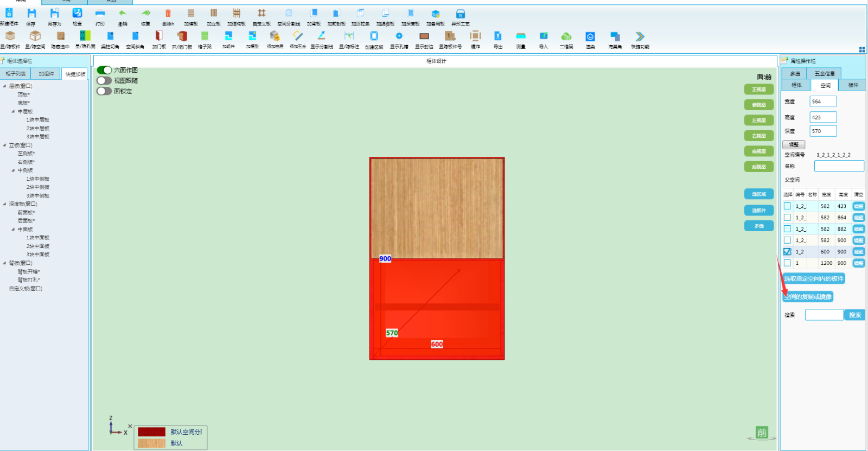Click the 保存 (Save) toolbar icon
The image size is (868, 451).
[31, 14]
